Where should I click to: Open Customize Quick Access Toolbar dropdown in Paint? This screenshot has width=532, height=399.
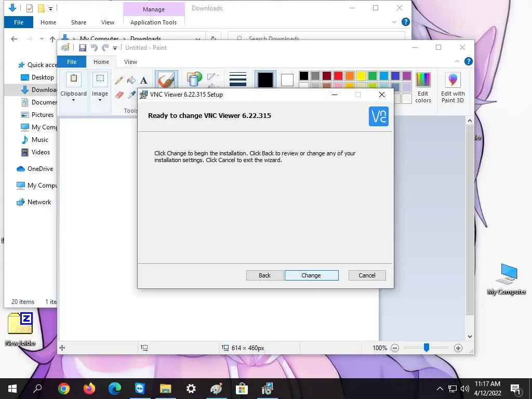[x=115, y=48]
